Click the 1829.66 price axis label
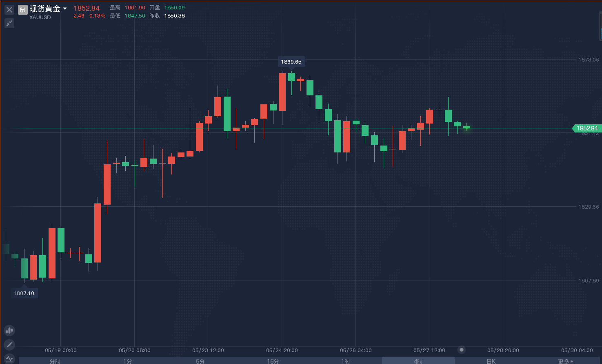This screenshot has height=364, width=602. pos(589,207)
